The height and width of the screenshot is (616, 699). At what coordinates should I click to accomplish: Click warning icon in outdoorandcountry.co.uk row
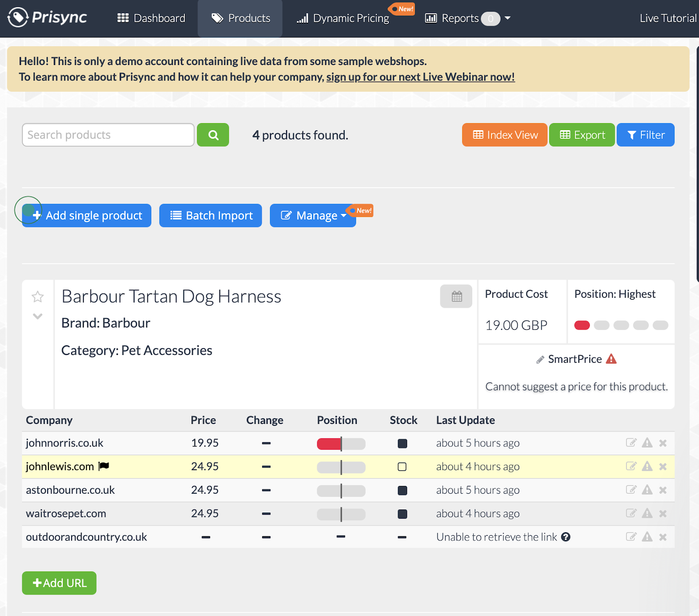pos(647,537)
